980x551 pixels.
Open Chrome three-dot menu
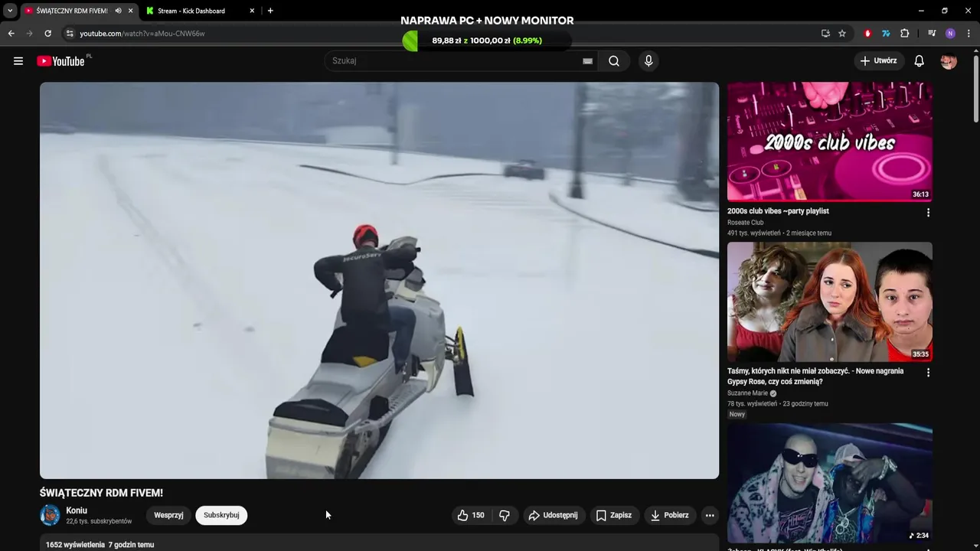(x=969, y=34)
